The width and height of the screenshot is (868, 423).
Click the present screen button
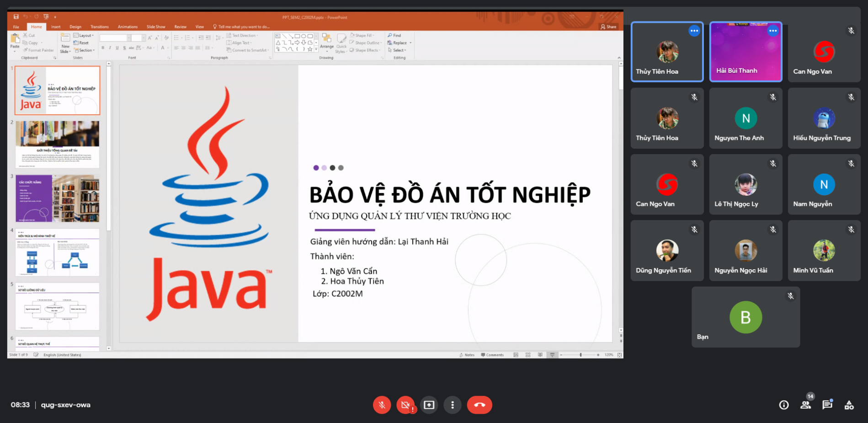(x=429, y=405)
